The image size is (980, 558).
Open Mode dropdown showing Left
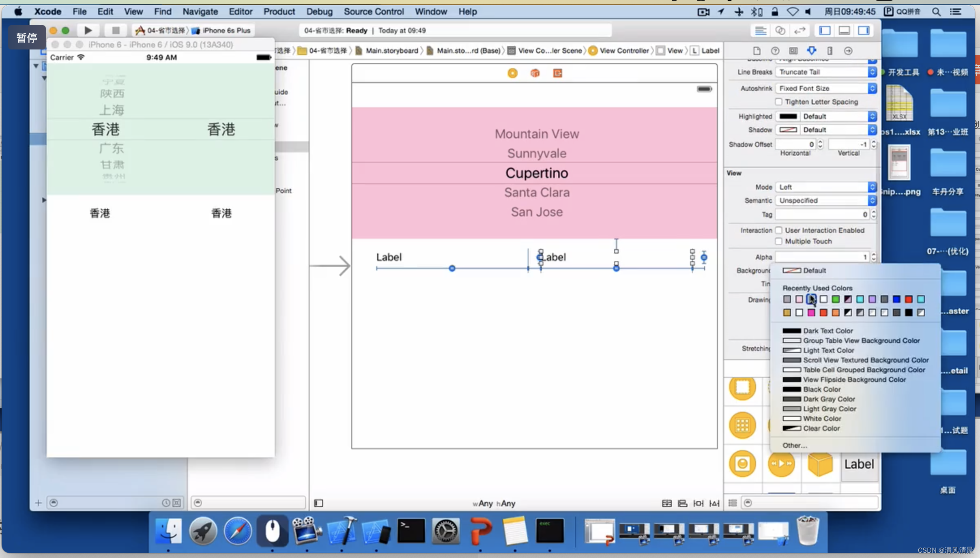point(826,187)
